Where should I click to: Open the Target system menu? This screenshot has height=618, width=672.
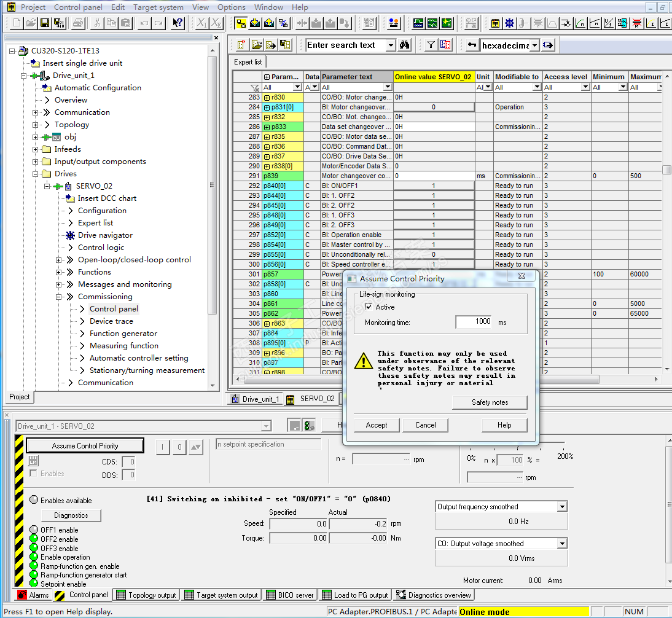coord(158,7)
